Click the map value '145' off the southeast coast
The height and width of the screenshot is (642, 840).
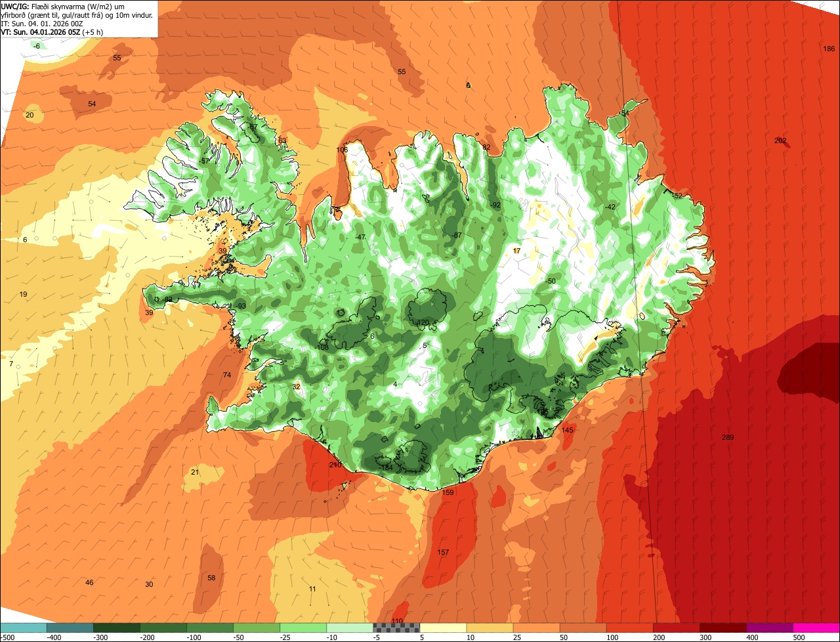coord(568,430)
